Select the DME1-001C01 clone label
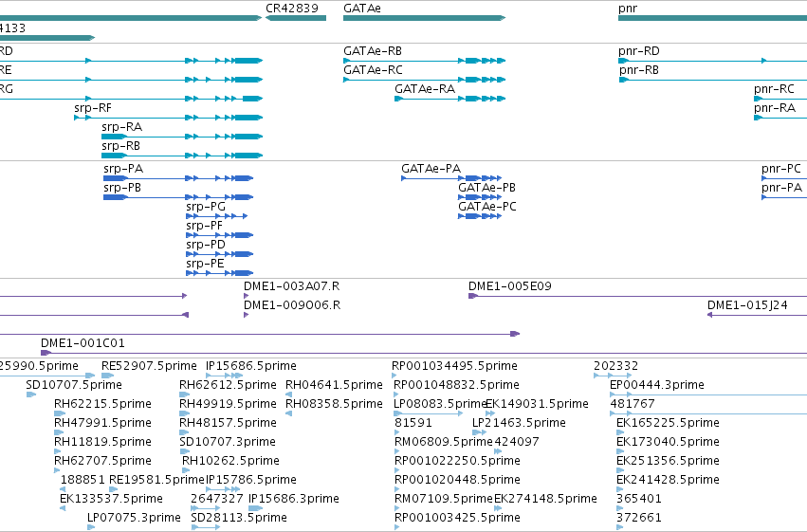Image resolution: width=807 pixels, height=532 pixels. point(83,343)
